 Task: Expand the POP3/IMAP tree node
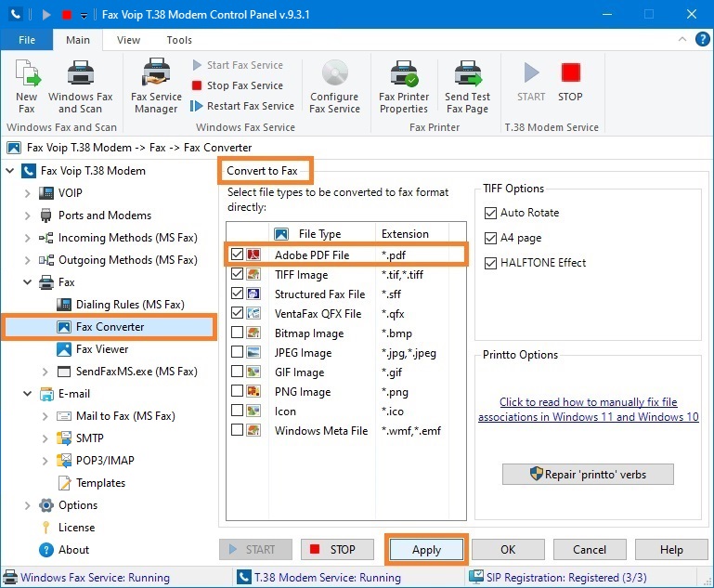coord(45,461)
